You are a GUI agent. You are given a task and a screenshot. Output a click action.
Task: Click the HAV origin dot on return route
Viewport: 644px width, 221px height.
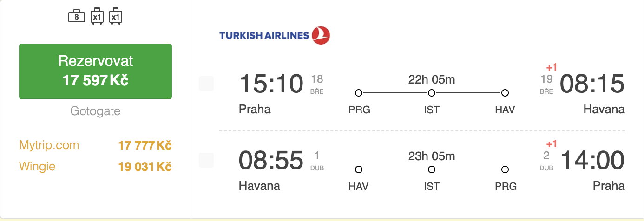point(359,169)
